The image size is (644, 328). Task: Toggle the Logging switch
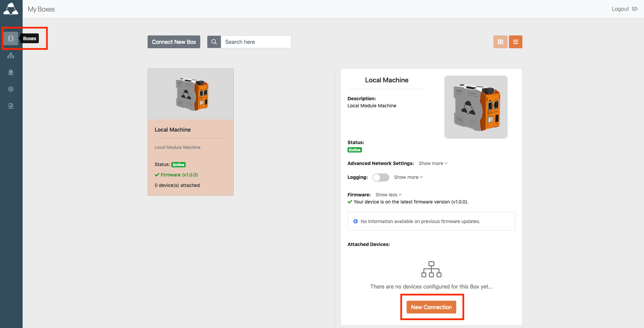pyautogui.click(x=381, y=177)
